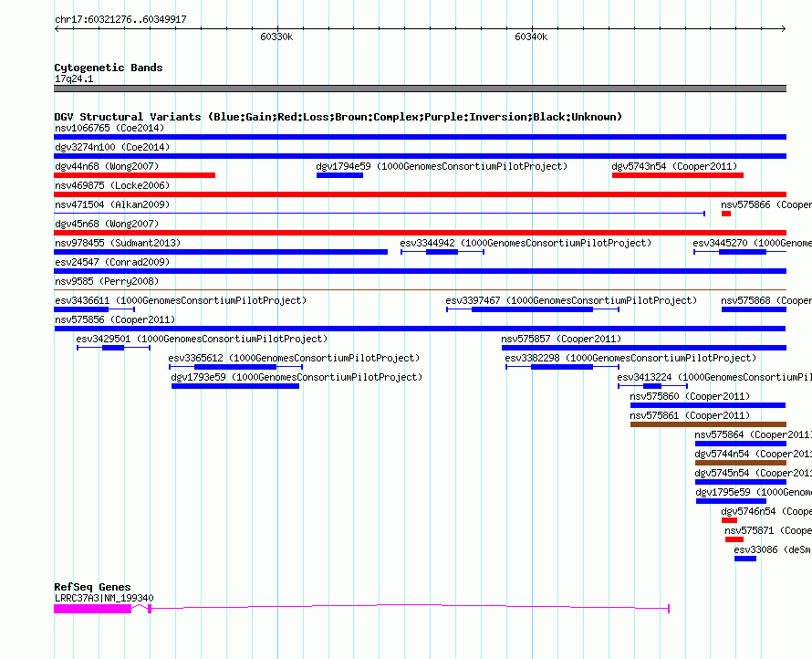
Task: Click the esv3413224 variant glyph
Action: coord(652,386)
